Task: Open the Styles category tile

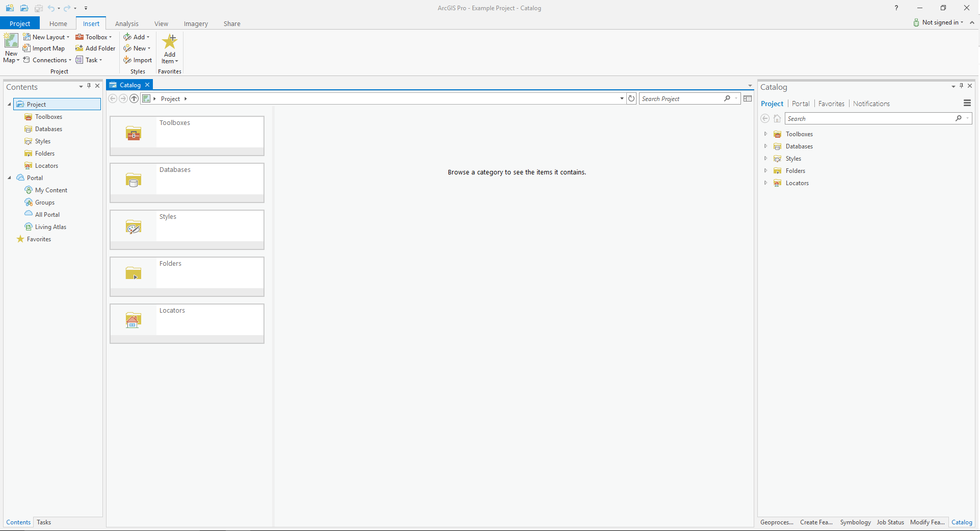Action: (x=187, y=230)
